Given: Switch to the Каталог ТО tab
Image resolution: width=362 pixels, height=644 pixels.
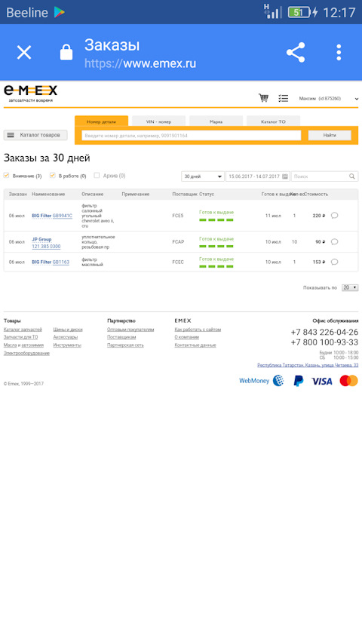Looking at the screenshot, I should pyautogui.click(x=273, y=121).
